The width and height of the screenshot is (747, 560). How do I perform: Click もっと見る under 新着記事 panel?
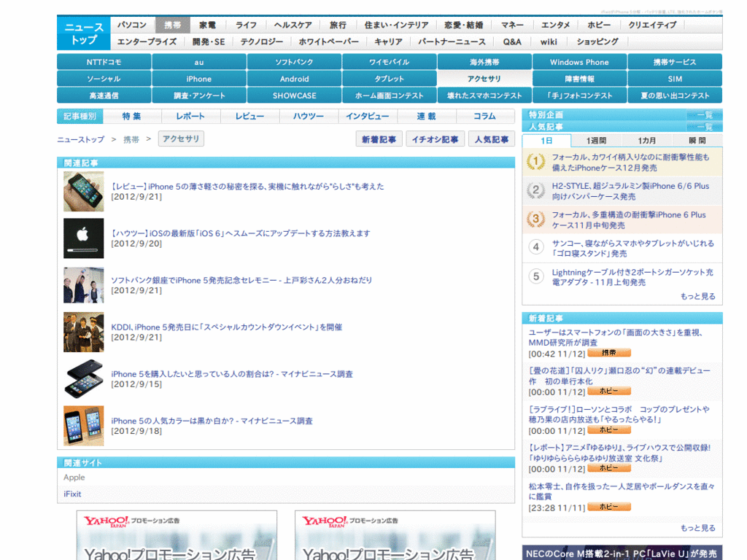point(698,528)
